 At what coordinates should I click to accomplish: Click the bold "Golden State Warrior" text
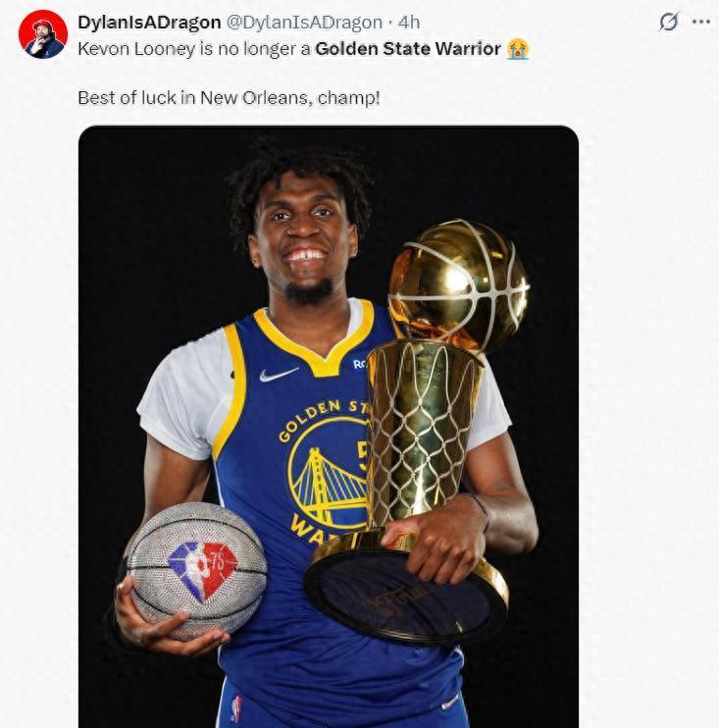click(x=408, y=48)
